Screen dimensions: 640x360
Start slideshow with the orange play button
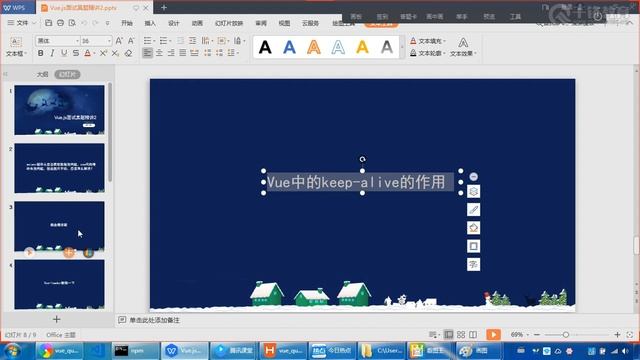point(493,335)
